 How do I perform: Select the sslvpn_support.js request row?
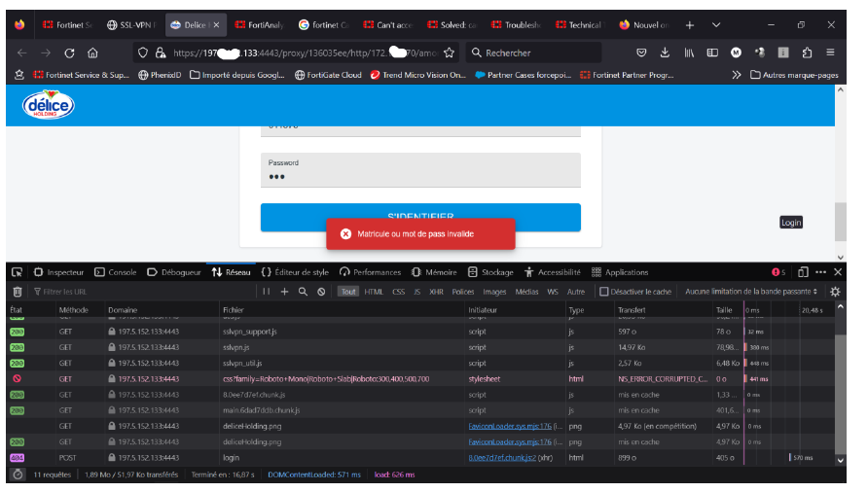tap(422, 332)
